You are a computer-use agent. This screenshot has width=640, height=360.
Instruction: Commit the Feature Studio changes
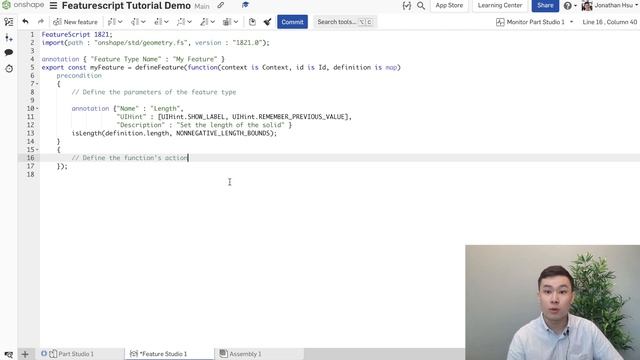pos(292,22)
